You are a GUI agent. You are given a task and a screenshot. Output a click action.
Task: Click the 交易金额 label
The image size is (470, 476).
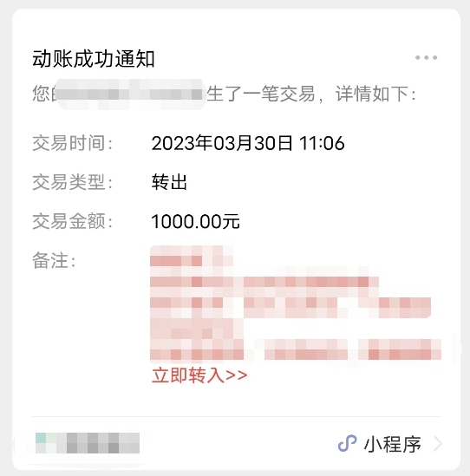coord(72,221)
